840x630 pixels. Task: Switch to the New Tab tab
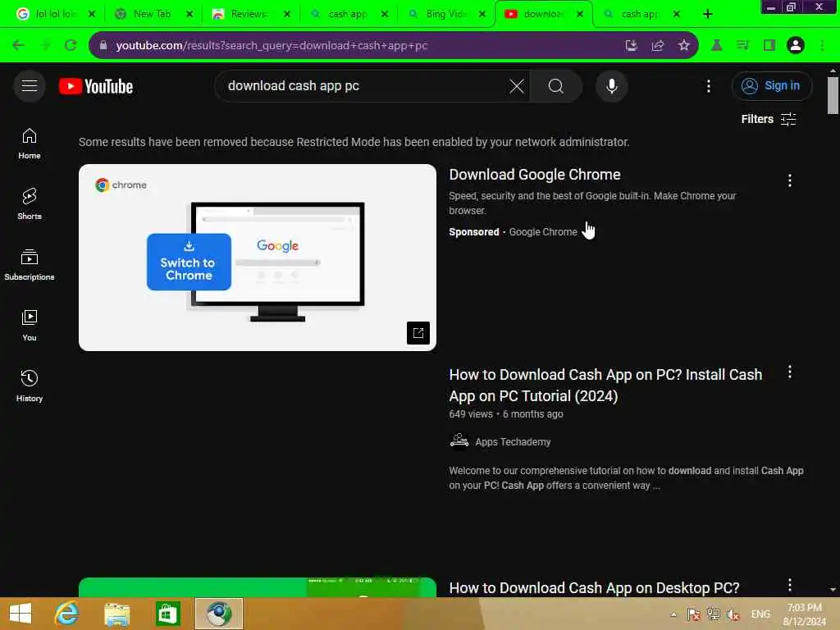151,15
